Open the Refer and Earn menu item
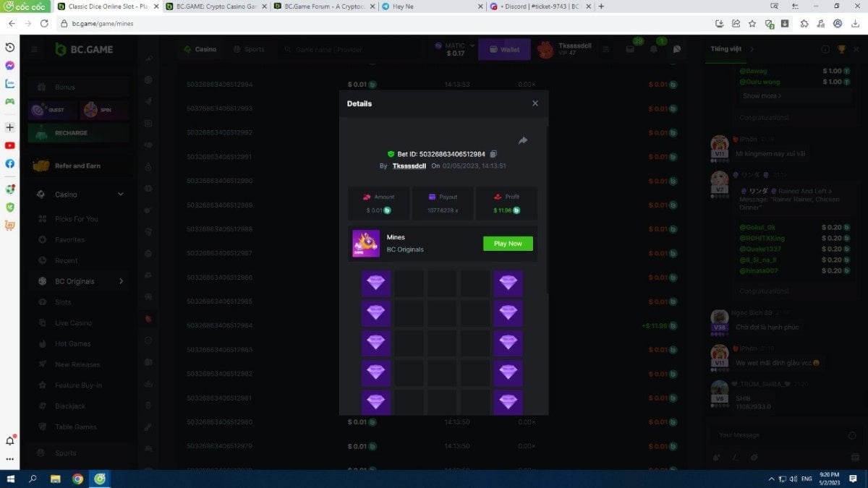Viewport: 868px width, 488px height. (x=77, y=166)
